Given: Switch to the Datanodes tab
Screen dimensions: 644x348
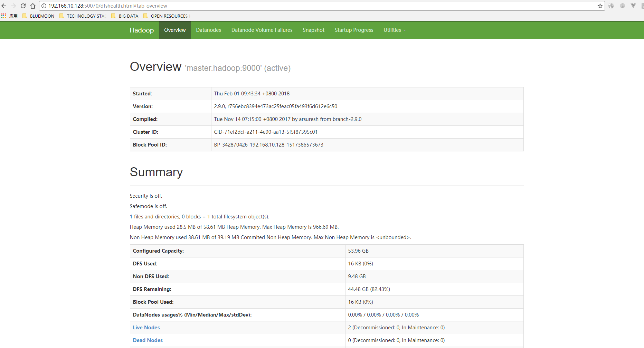Looking at the screenshot, I should click(208, 30).
